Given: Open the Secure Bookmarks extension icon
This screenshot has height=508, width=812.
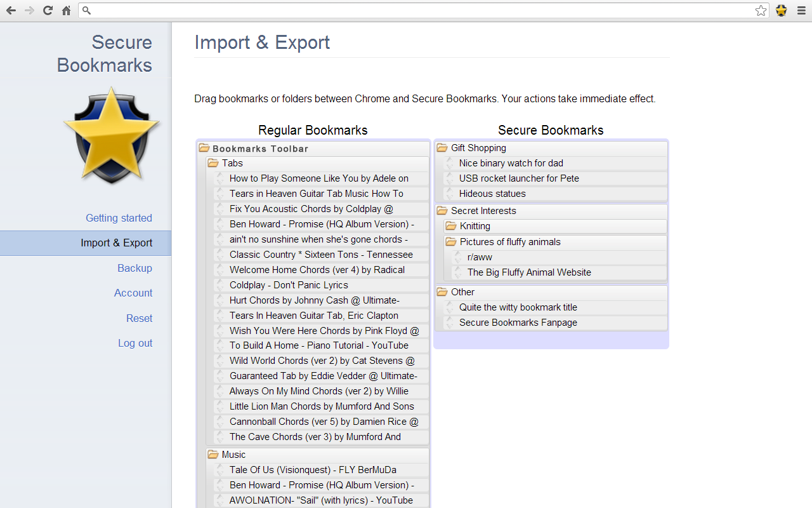Looking at the screenshot, I should [782, 10].
